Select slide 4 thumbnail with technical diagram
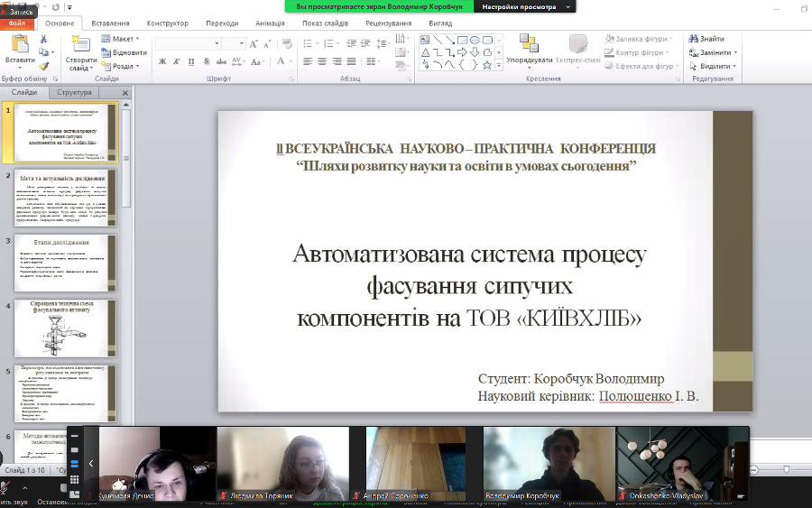Image resolution: width=812 pixels, height=508 pixels. (65, 328)
